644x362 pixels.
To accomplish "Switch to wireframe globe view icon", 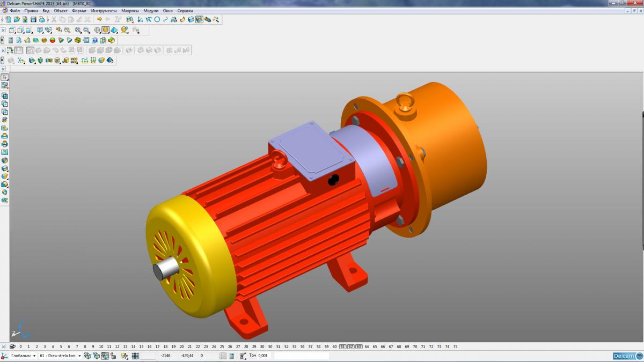I will click(97, 30).
